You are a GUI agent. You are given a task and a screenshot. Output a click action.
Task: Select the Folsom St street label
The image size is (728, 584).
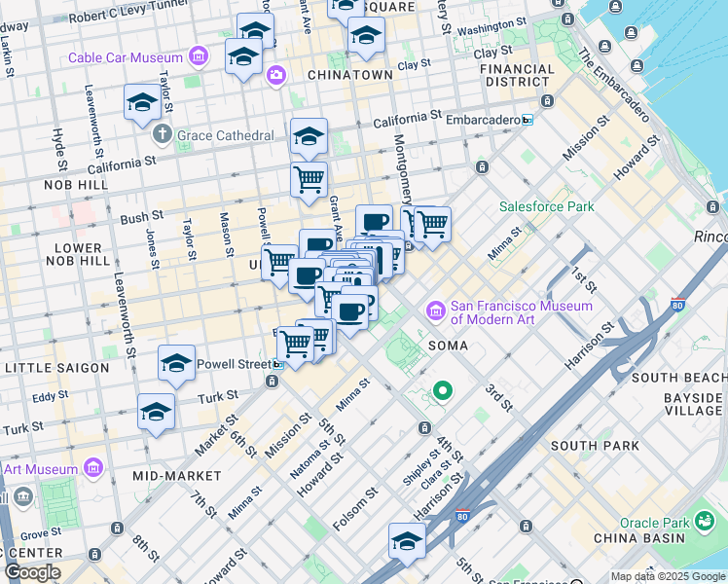coord(355,509)
